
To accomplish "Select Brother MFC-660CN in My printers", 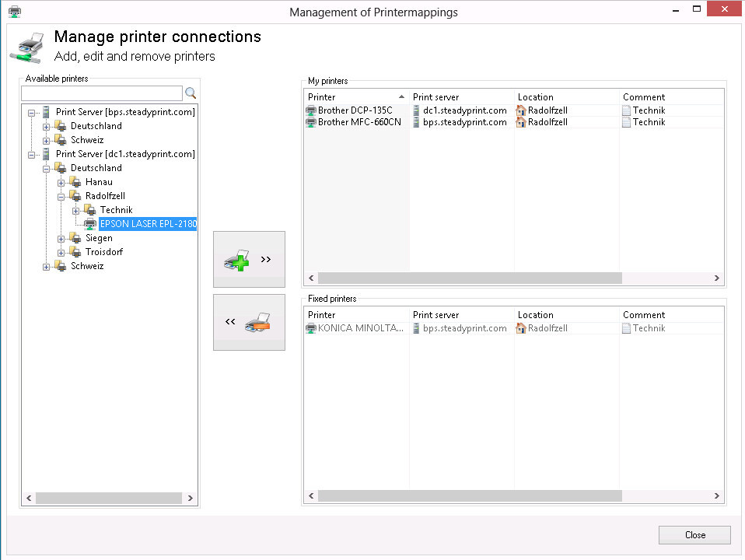I will 359,122.
